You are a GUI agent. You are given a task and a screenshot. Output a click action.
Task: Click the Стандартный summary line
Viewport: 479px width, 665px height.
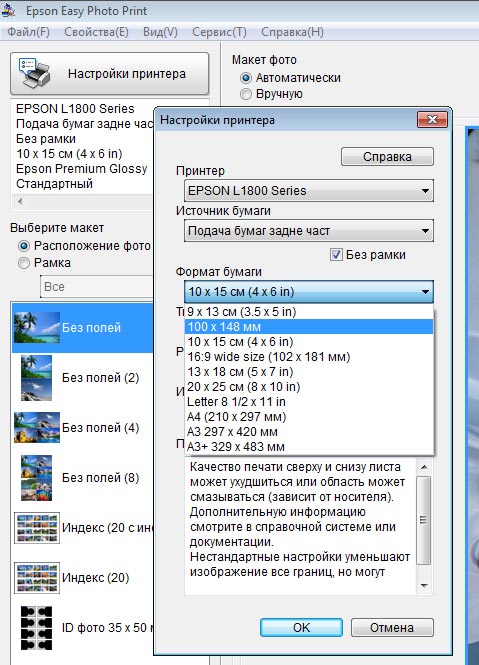click(x=54, y=184)
